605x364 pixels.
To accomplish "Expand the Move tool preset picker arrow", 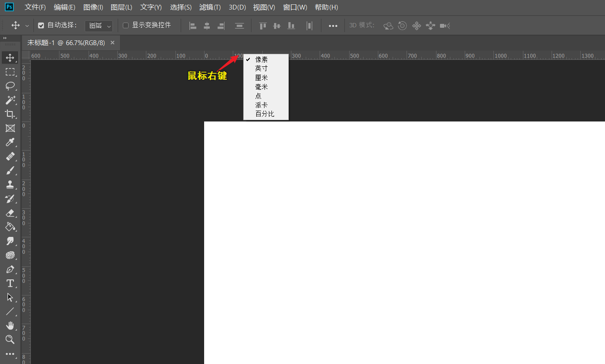I will coord(27,26).
